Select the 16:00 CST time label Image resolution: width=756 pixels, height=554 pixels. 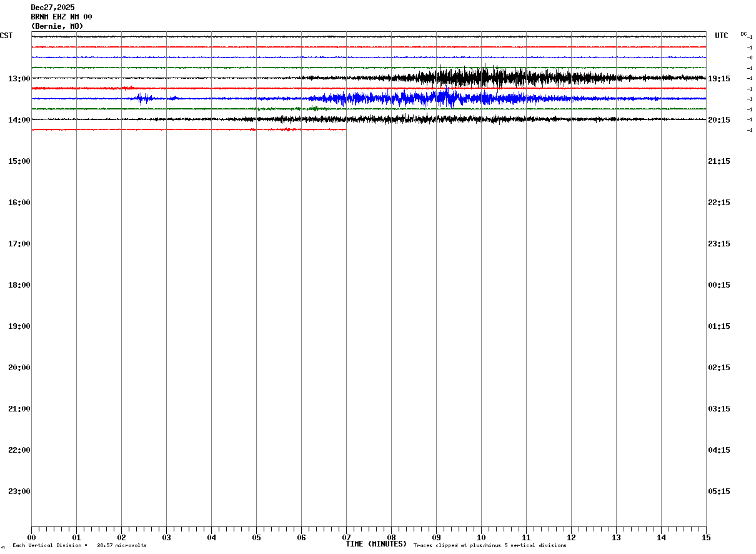(19, 202)
